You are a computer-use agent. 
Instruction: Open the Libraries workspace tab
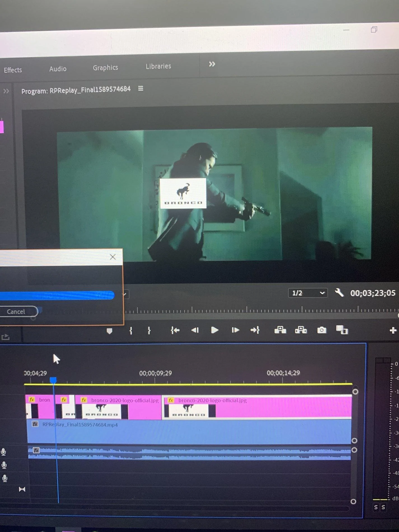[x=158, y=66]
